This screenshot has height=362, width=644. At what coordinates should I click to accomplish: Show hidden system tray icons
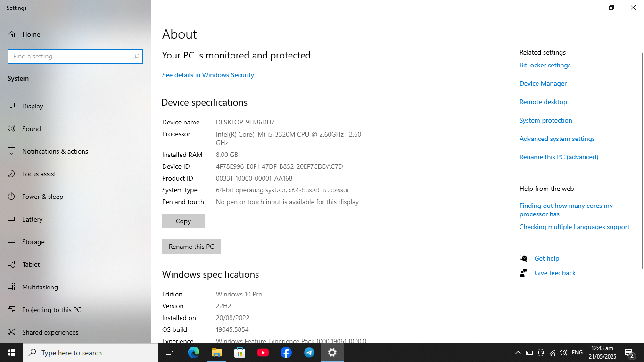click(x=518, y=353)
